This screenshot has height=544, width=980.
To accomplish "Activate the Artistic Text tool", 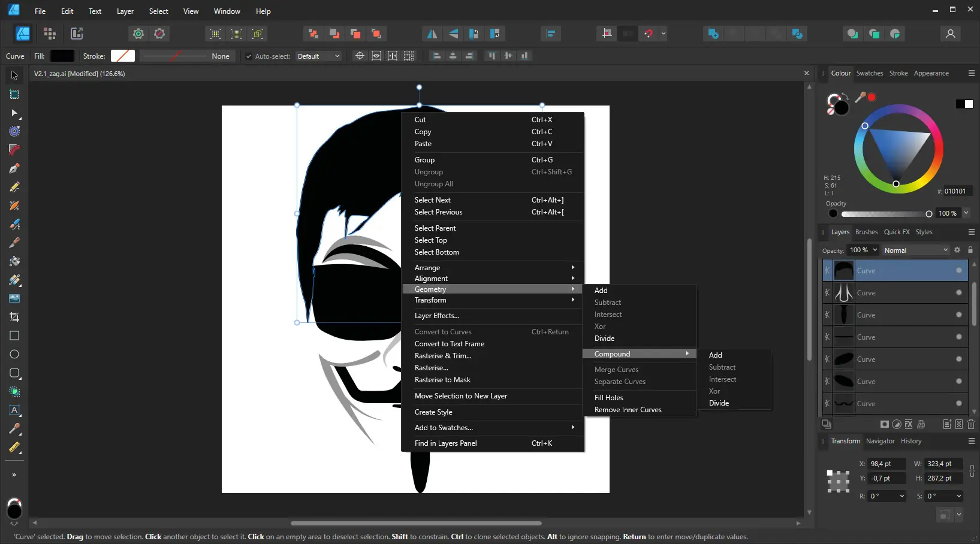I will [14, 410].
